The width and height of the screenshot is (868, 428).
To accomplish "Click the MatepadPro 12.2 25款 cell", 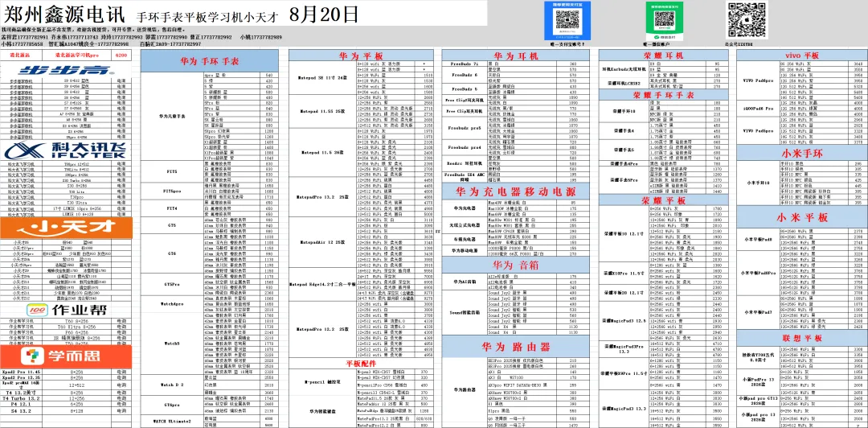I will point(323,329).
